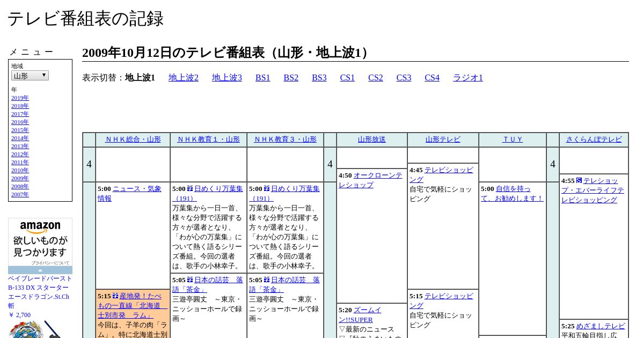Open 日めくり万葉集 in ＮＨＫ教育３ column
Screen dimensions: 644x338
[x=284, y=194]
